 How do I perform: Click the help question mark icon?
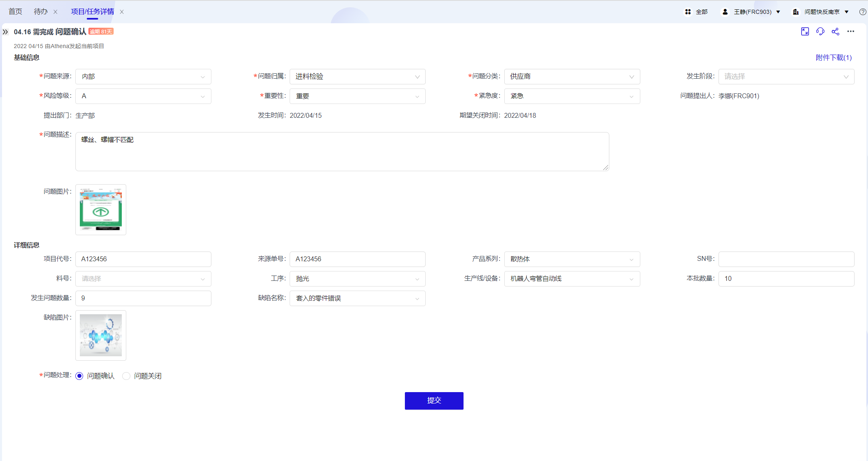(x=862, y=12)
